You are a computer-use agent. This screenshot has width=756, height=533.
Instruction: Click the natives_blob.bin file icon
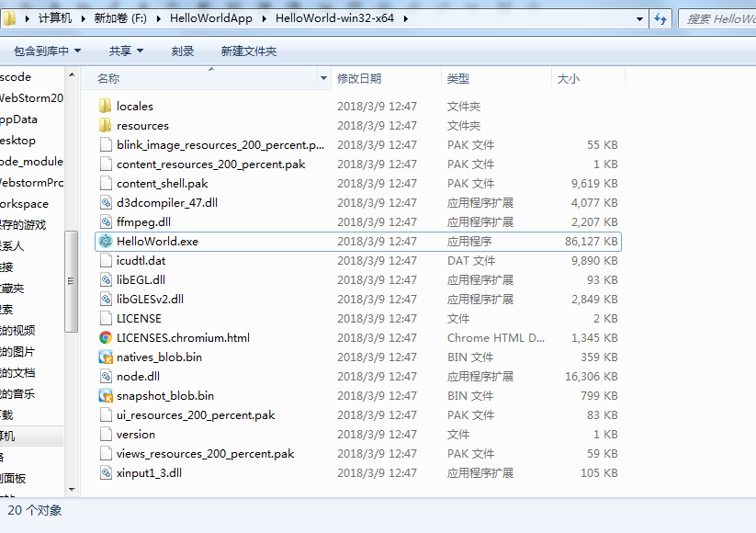106,357
